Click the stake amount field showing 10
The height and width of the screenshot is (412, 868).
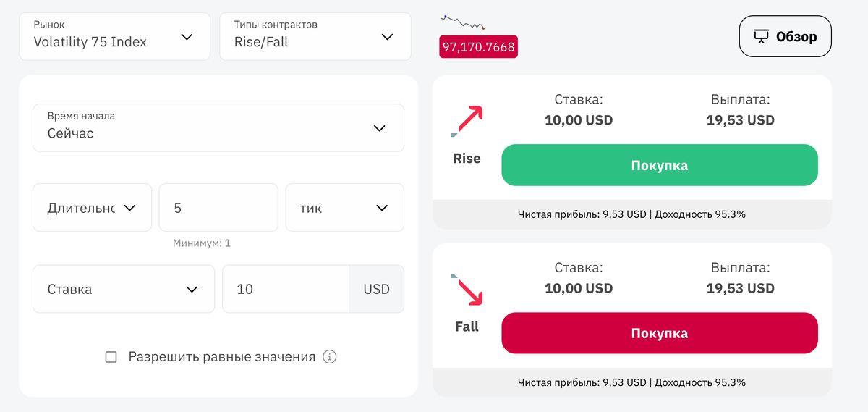click(x=285, y=289)
